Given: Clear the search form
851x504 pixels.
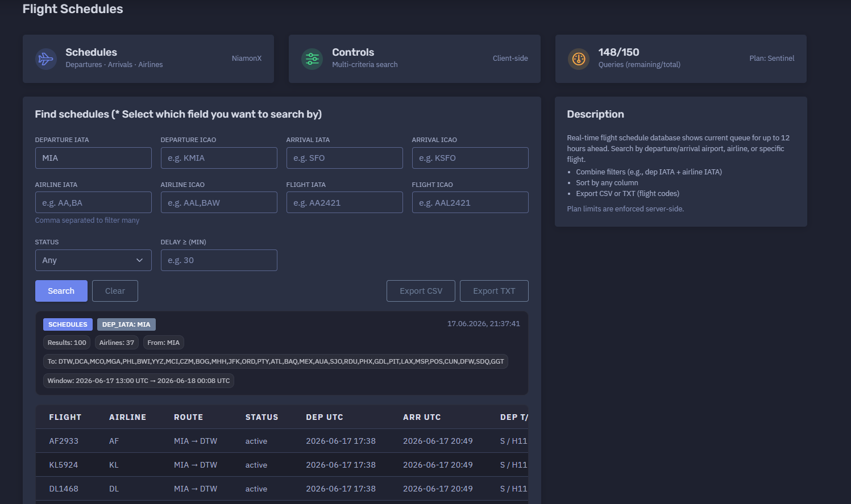Looking at the screenshot, I should click(115, 291).
